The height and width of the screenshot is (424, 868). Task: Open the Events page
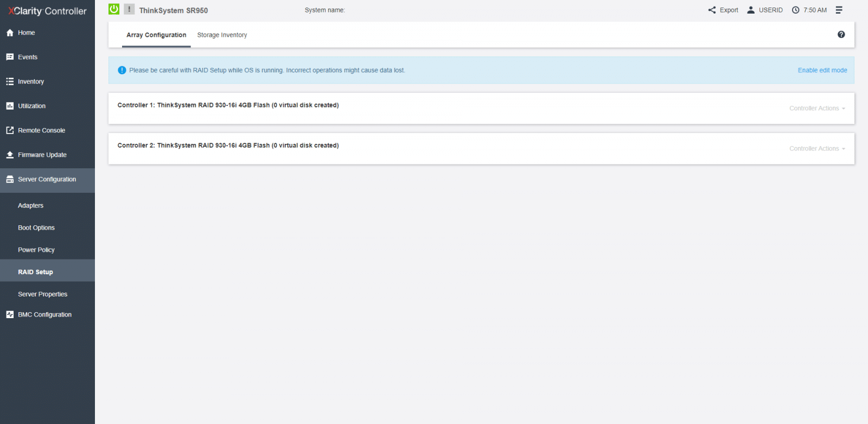pos(47,57)
